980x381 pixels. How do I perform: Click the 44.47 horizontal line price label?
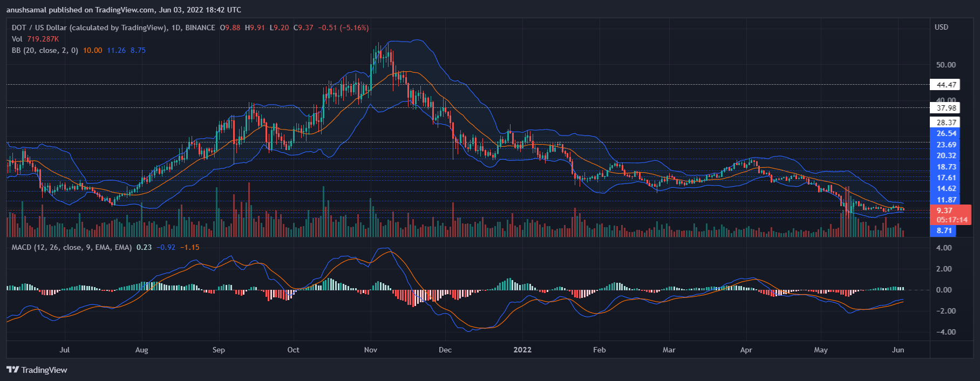pos(946,85)
